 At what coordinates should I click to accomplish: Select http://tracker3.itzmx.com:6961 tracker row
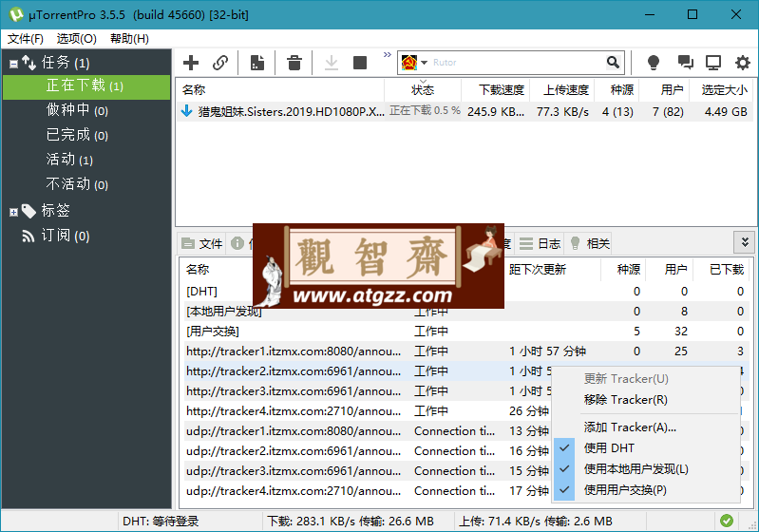point(368,391)
